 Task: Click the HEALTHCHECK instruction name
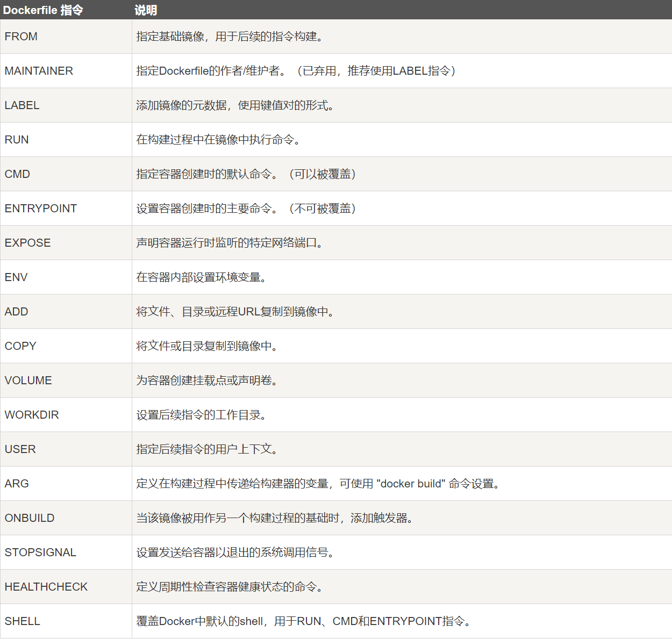[46, 587]
